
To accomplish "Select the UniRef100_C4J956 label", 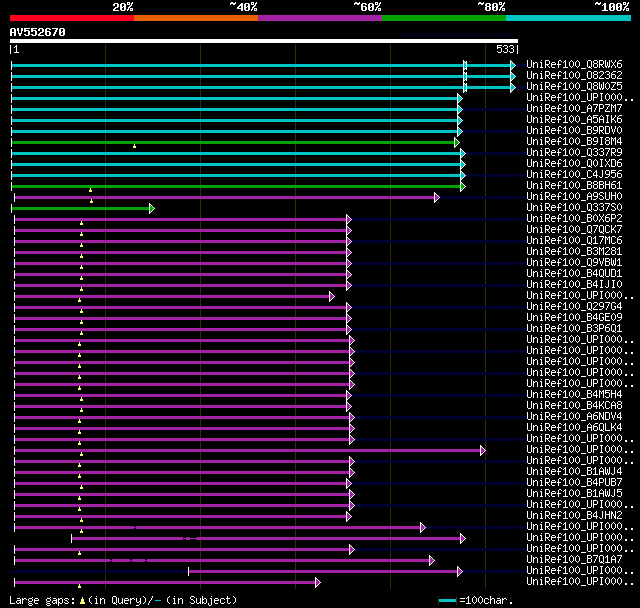I will (x=574, y=175).
